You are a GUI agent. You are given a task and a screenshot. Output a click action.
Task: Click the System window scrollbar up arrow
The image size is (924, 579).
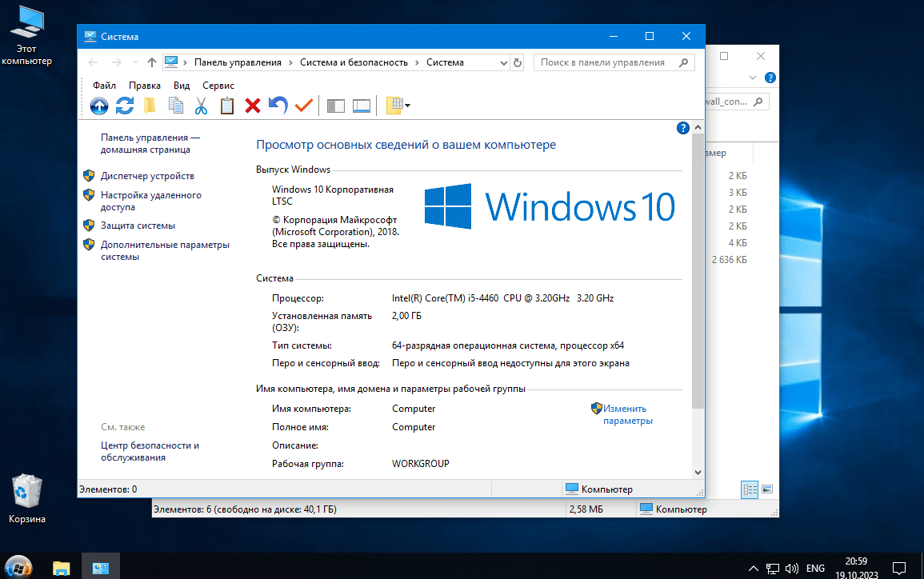pyautogui.click(x=698, y=127)
